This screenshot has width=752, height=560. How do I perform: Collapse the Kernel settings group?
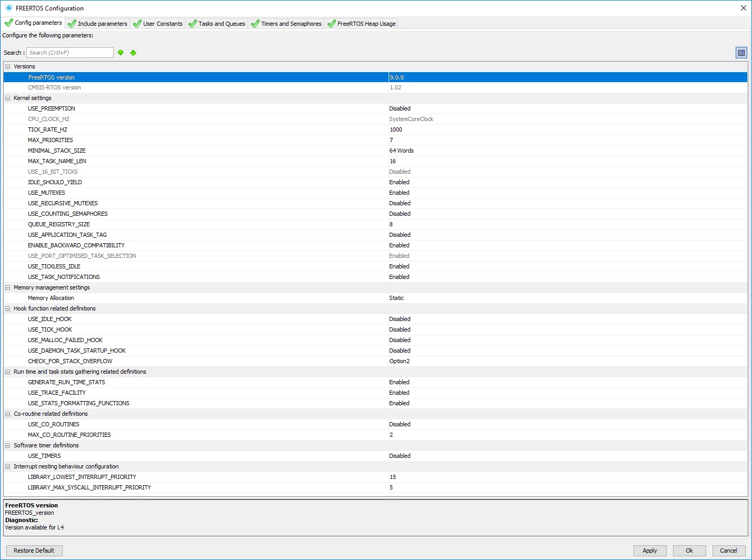point(8,98)
